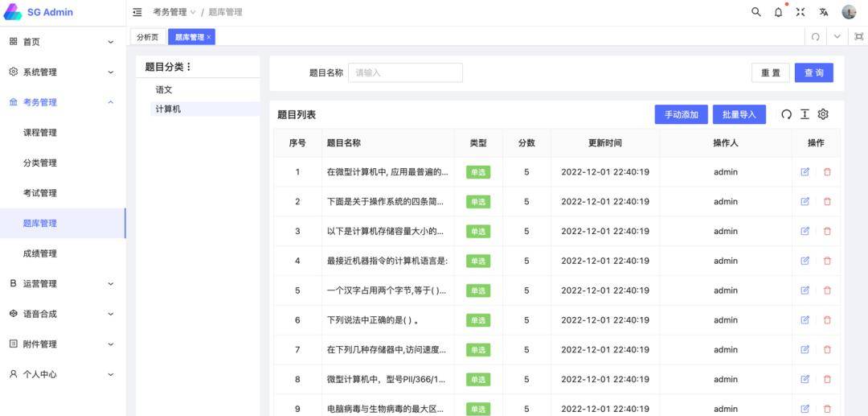This screenshot has width=868, height=416.
Task: Click the 更新时间 column header
Action: pyautogui.click(x=605, y=143)
